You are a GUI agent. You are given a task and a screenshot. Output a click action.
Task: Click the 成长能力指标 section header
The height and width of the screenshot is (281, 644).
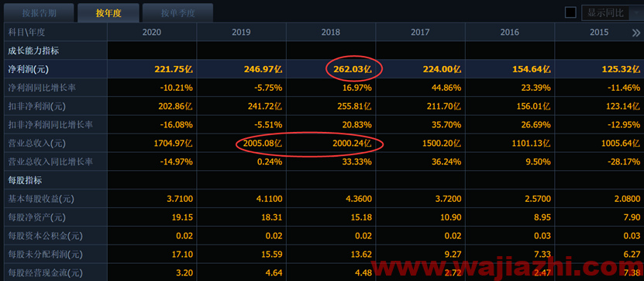click(33, 51)
